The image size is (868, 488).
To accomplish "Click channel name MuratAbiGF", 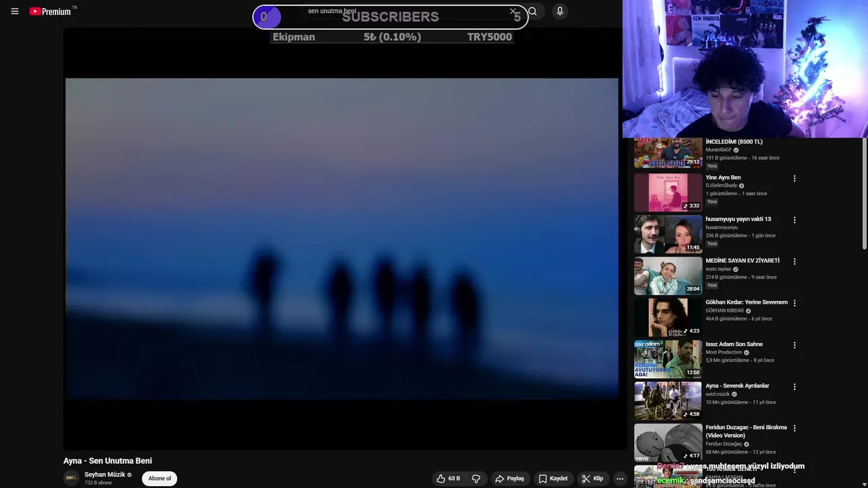I will [718, 150].
